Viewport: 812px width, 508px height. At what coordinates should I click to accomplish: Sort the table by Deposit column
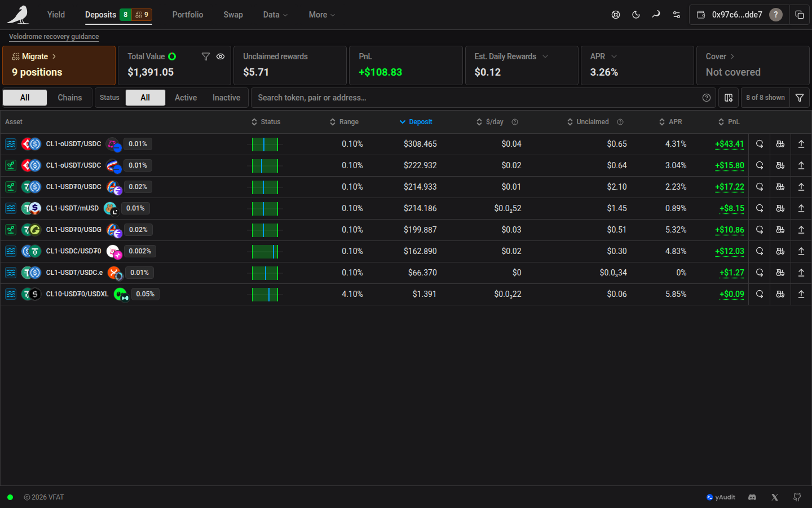tap(416, 122)
